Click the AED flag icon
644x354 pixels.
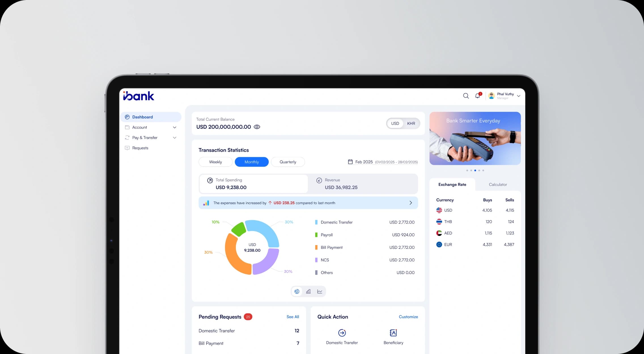[439, 233]
